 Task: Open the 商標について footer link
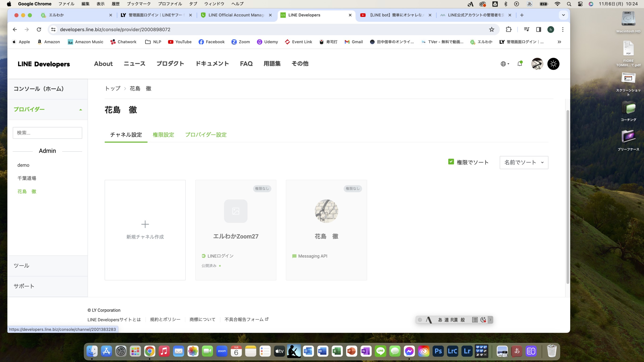[202, 320]
